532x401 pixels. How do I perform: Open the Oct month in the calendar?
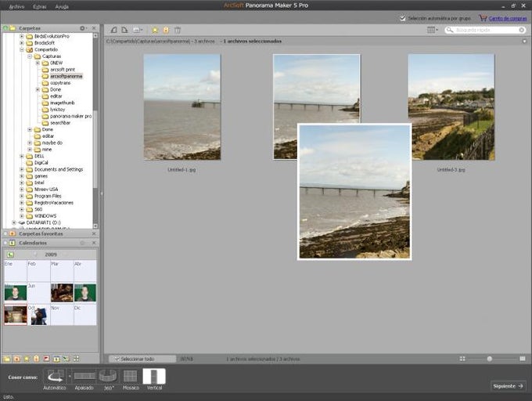(x=38, y=315)
